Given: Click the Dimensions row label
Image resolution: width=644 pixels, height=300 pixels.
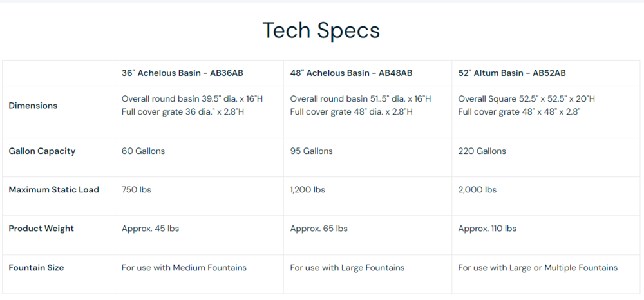Looking at the screenshot, I should tap(33, 106).
